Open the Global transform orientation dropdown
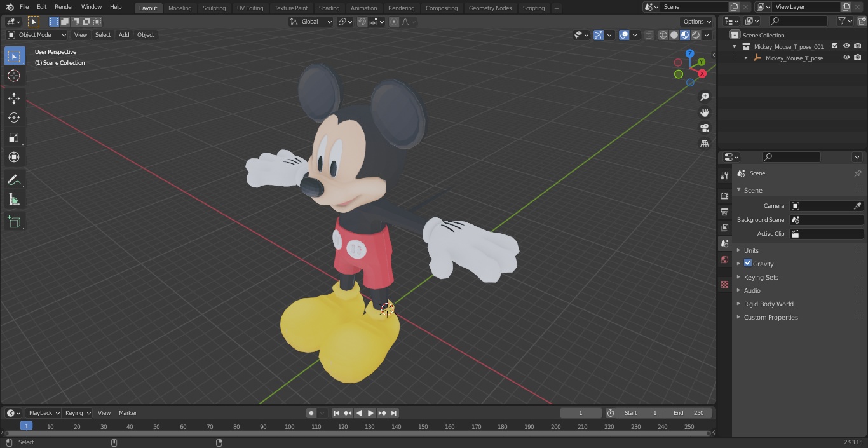This screenshot has width=868, height=448. (x=311, y=22)
